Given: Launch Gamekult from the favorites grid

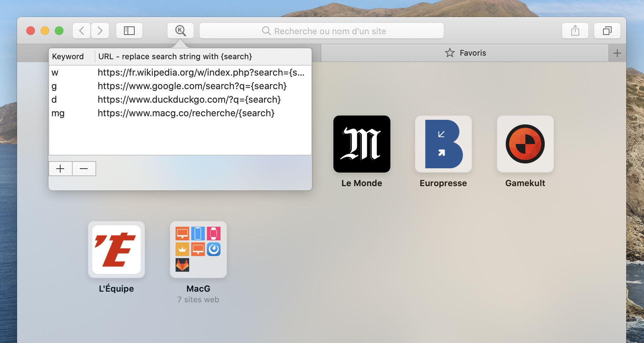Looking at the screenshot, I should (525, 144).
